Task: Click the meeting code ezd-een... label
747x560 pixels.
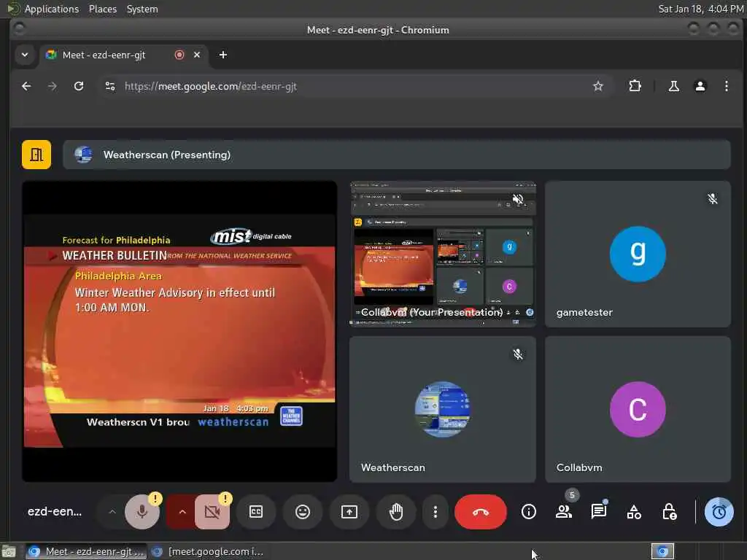Action: [x=55, y=511]
